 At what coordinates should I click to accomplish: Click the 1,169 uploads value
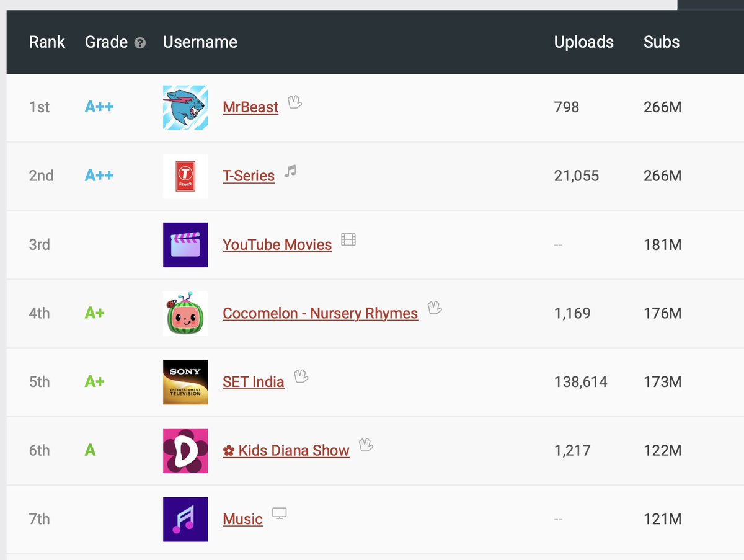pyautogui.click(x=572, y=314)
